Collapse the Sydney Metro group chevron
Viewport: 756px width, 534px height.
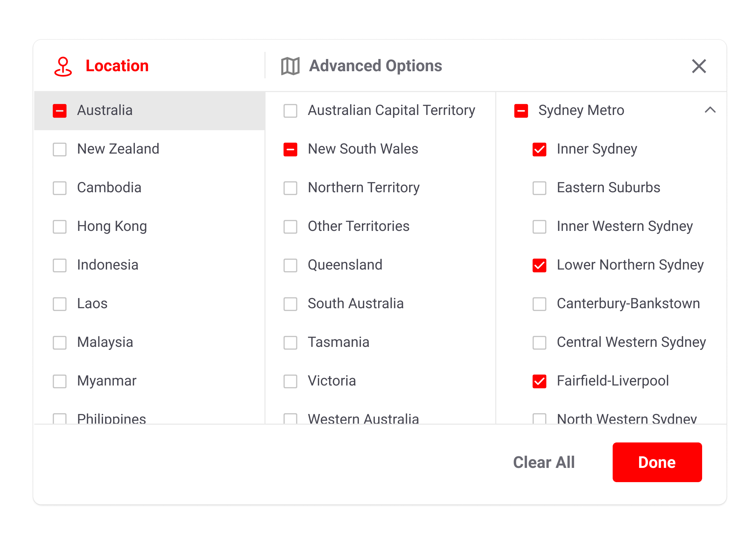[x=710, y=110]
